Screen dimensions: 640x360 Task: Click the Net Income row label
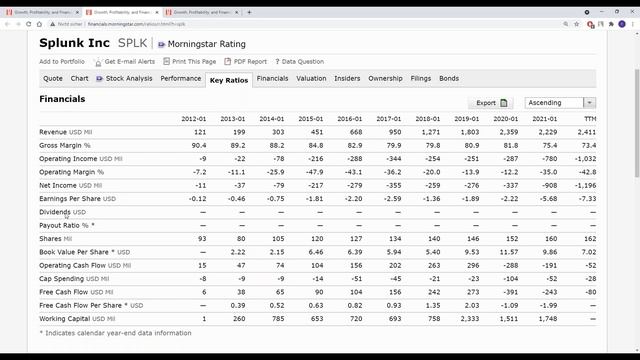71,185
